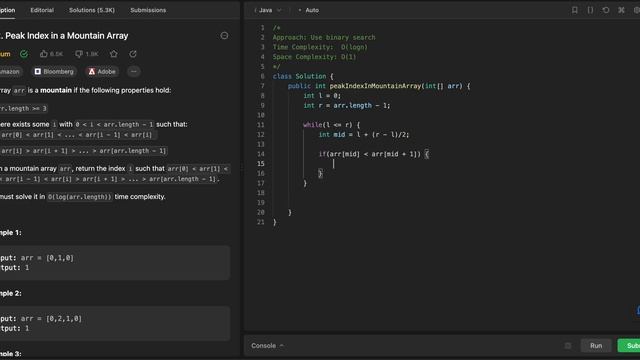Switch to the Editorial tab
This screenshot has height=360, width=640.
pyautogui.click(x=42, y=10)
